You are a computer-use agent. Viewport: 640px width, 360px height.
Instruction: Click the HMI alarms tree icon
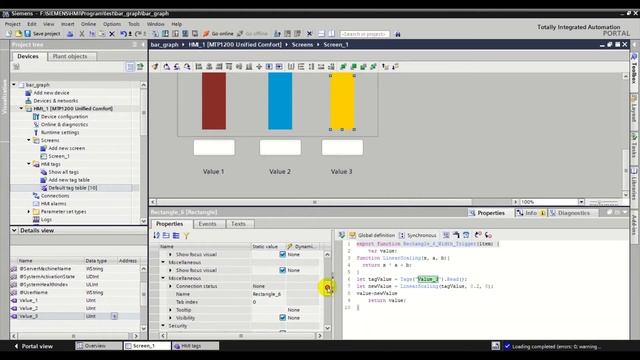click(x=36, y=204)
